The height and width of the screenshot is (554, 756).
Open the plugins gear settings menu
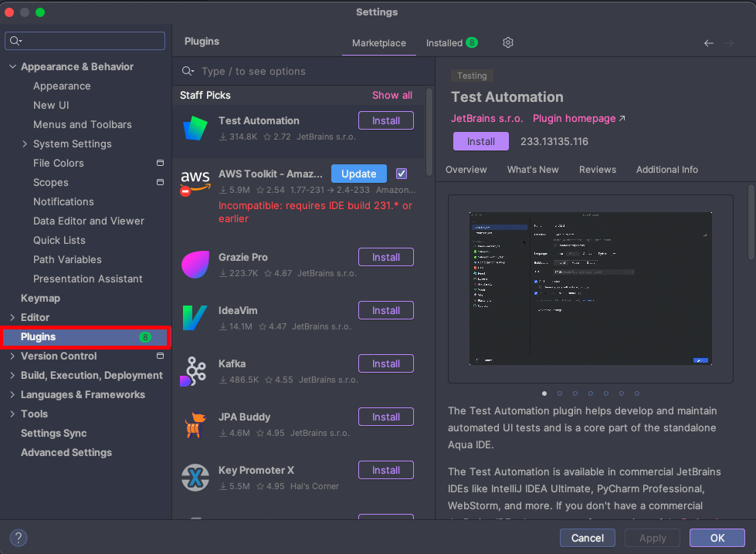[x=508, y=43]
